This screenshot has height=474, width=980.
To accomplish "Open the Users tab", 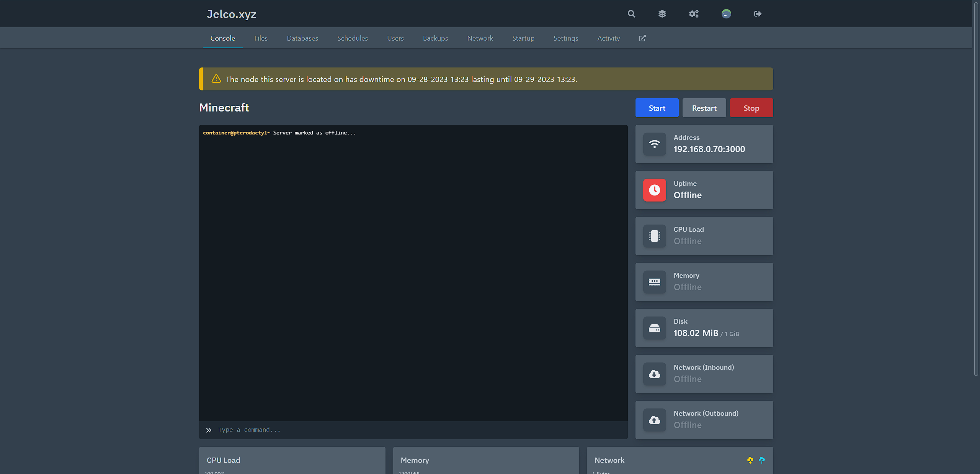I will (x=395, y=38).
